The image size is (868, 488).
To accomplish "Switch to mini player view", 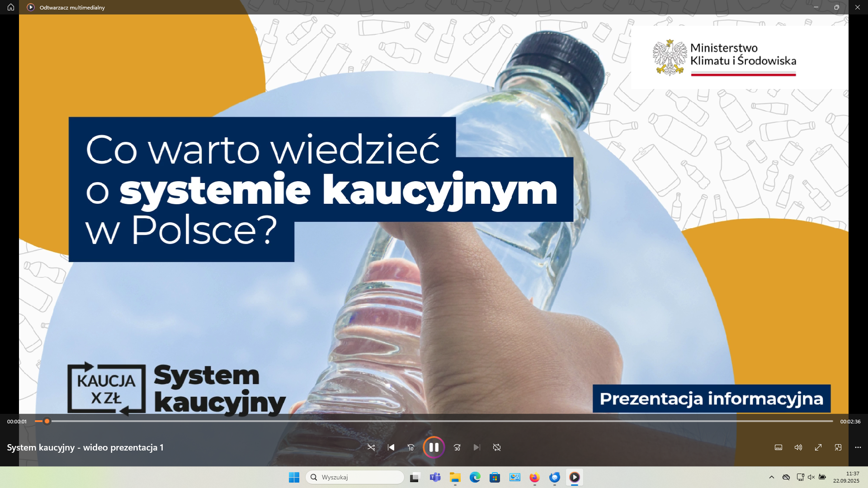I will point(838,447).
